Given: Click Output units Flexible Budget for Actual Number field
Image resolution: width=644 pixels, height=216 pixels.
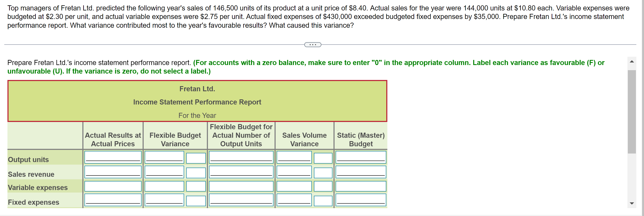Looking at the screenshot, I should [x=241, y=157].
